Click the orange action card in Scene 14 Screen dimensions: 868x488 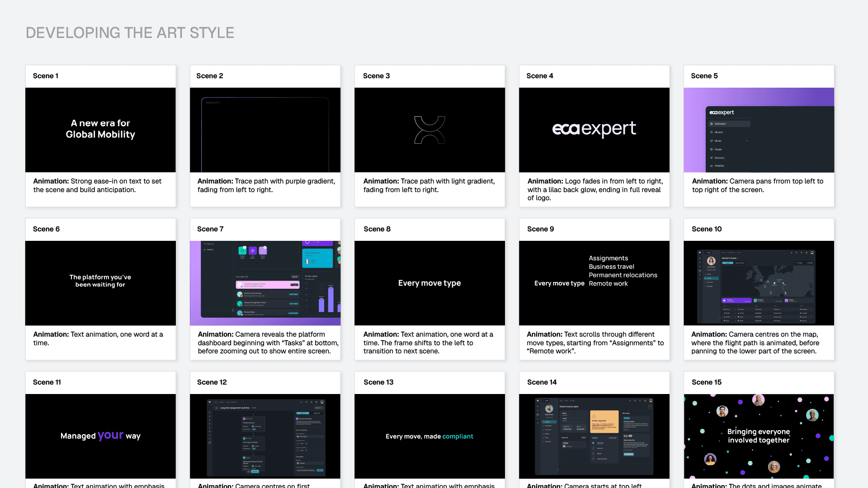click(x=604, y=422)
